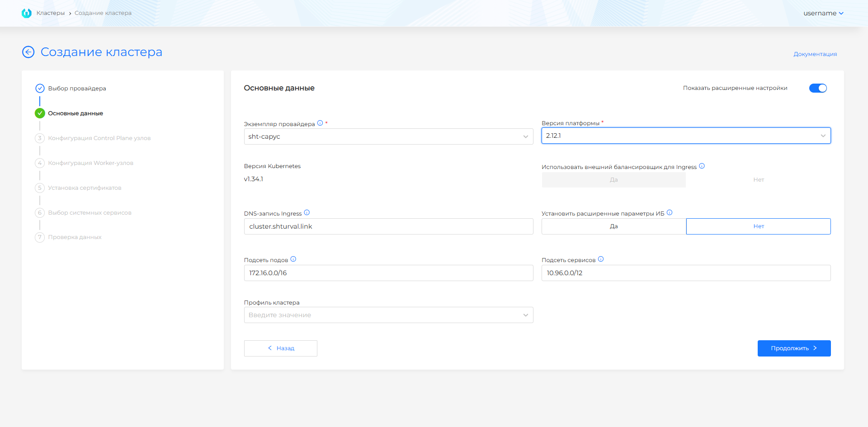868x427 pixels.
Task: Open Конфигурация Worker-узлов step
Action: pos(90,163)
